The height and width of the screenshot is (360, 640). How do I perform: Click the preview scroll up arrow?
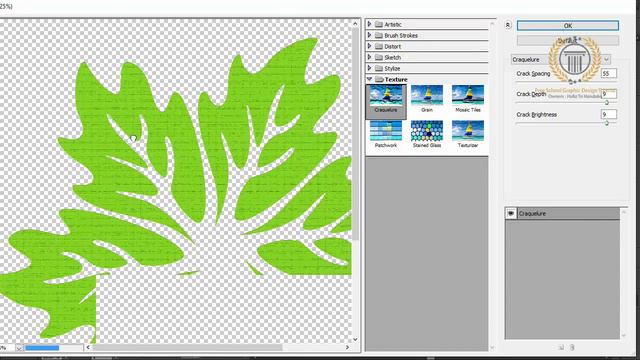click(355, 24)
